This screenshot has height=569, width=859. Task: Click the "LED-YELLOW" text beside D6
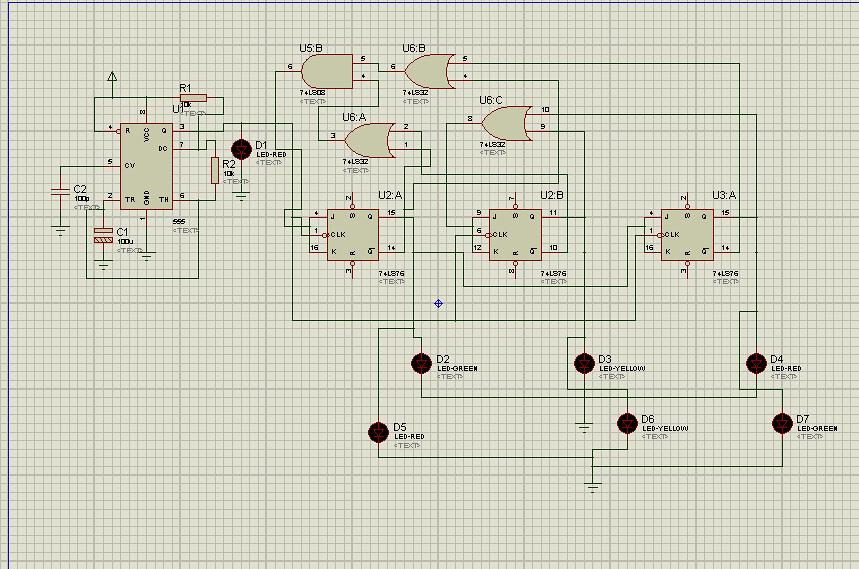pos(665,428)
